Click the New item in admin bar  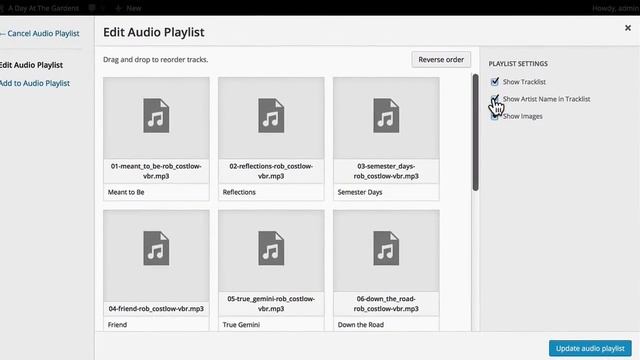129,8
